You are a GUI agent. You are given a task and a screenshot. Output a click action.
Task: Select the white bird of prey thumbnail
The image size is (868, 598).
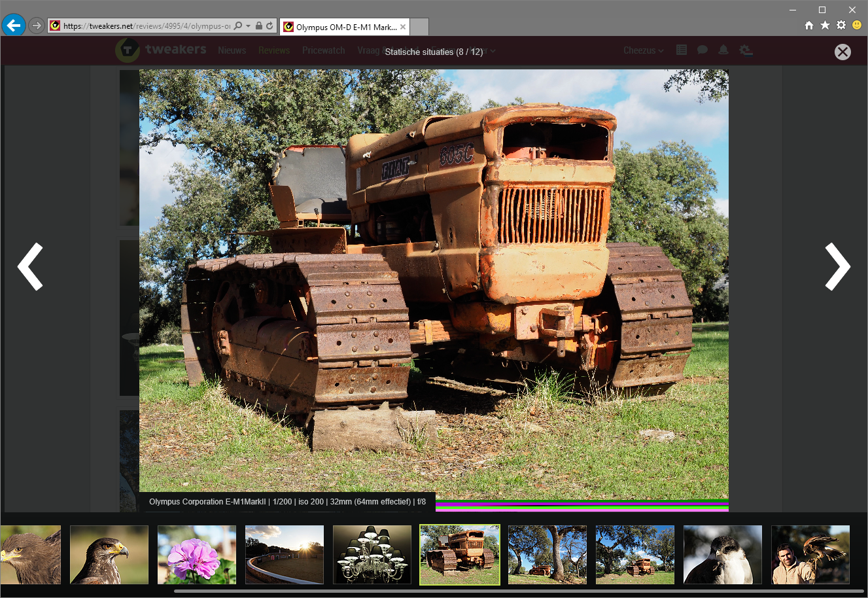point(723,555)
